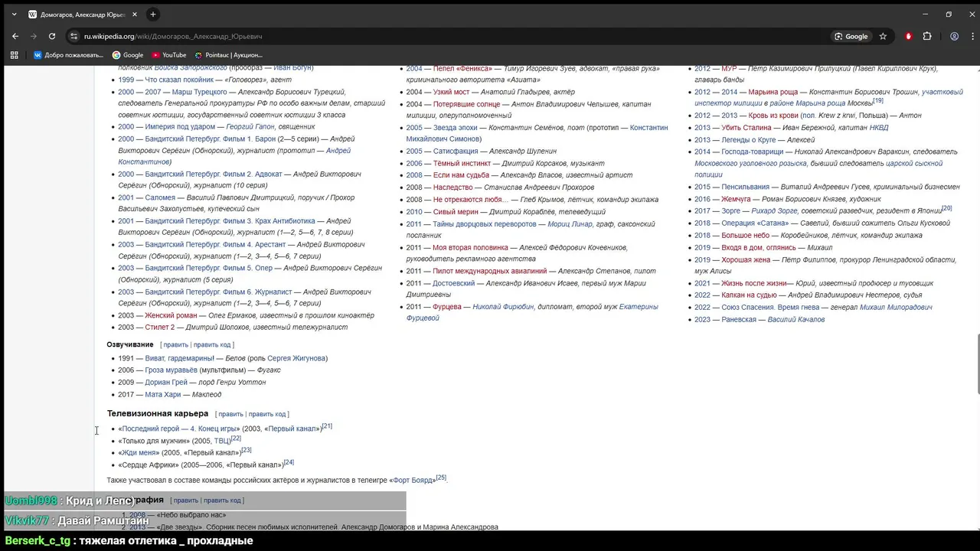Click 'править код' next to Озвучивание
The width and height of the screenshot is (980, 551).
[x=211, y=345]
